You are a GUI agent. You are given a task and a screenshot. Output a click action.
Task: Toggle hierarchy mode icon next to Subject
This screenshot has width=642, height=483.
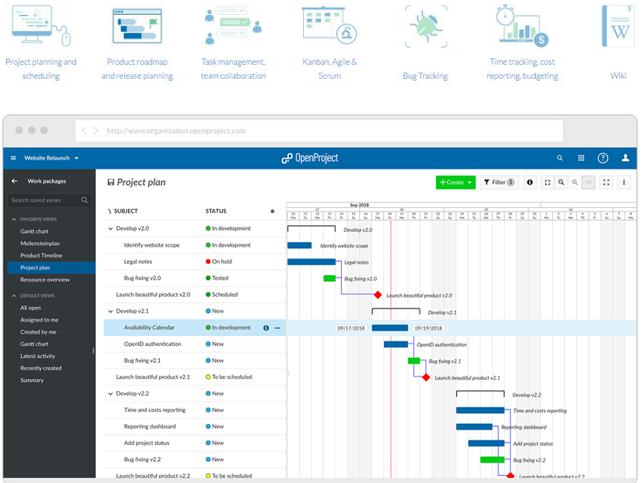tap(109, 211)
